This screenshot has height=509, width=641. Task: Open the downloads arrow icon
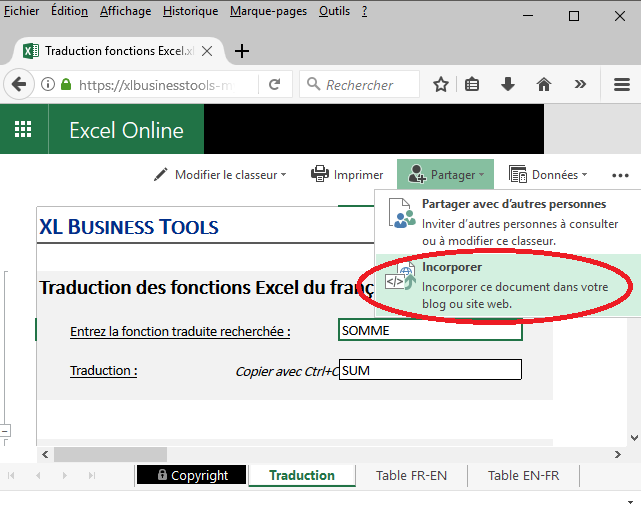508,85
